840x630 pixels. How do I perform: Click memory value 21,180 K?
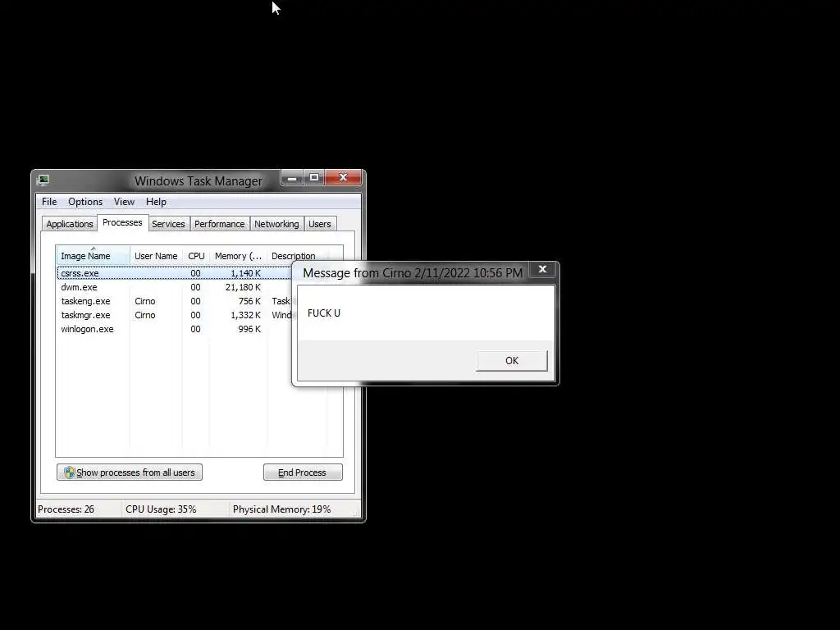(x=243, y=287)
